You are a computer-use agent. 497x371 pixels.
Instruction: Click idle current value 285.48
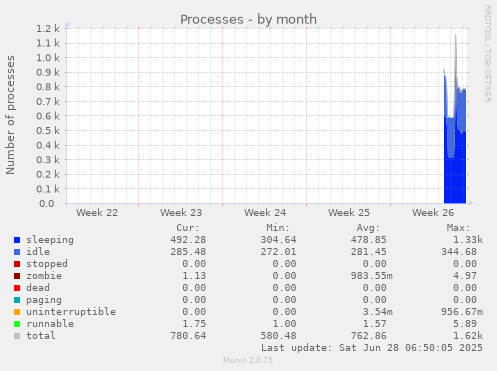pyautogui.click(x=188, y=252)
